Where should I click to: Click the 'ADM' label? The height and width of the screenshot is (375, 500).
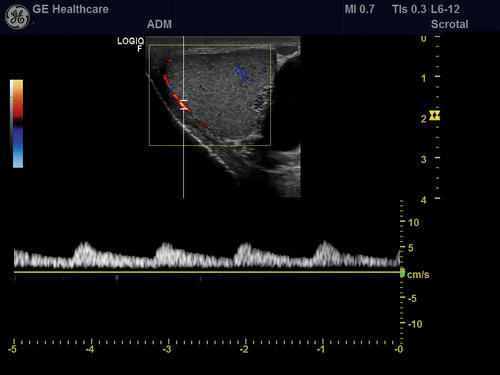(x=159, y=24)
